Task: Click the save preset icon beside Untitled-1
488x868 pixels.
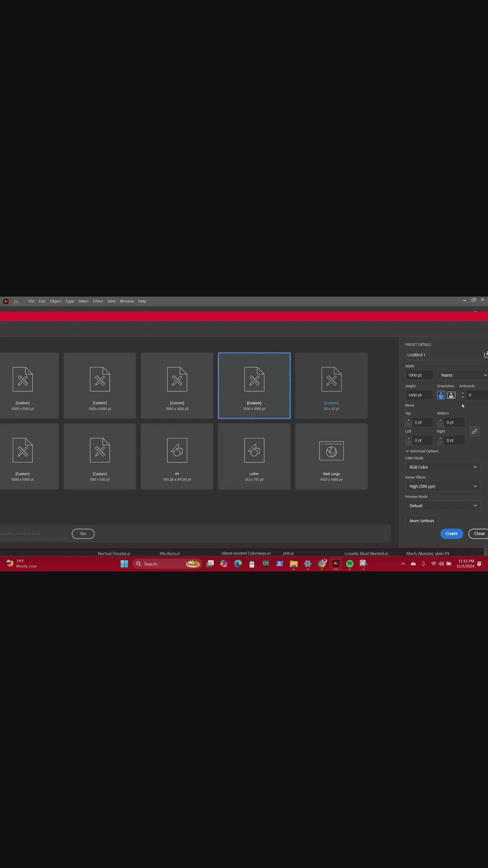Action: click(x=486, y=355)
